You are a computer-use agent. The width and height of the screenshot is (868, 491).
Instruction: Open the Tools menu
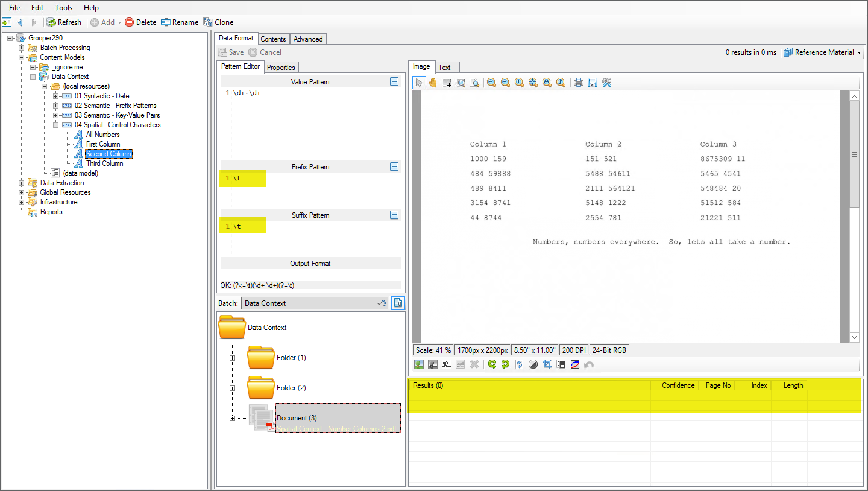click(63, 8)
